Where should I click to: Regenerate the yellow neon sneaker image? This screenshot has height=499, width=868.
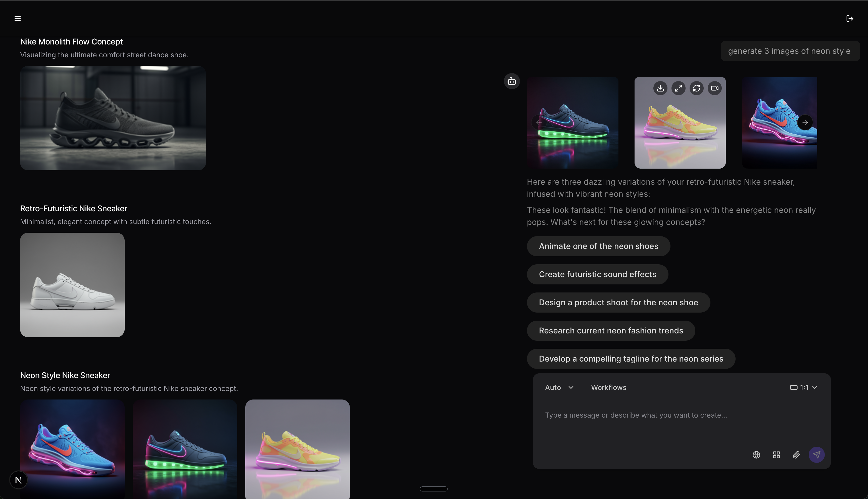(696, 88)
